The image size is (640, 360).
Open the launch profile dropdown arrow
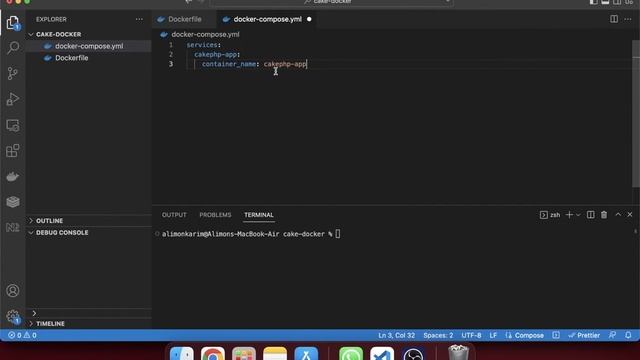pos(578,215)
